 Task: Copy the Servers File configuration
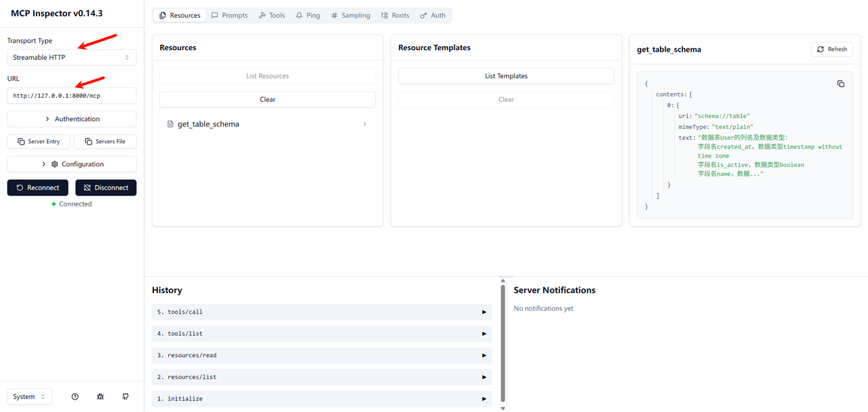pyautogui.click(x=105, y=141)
